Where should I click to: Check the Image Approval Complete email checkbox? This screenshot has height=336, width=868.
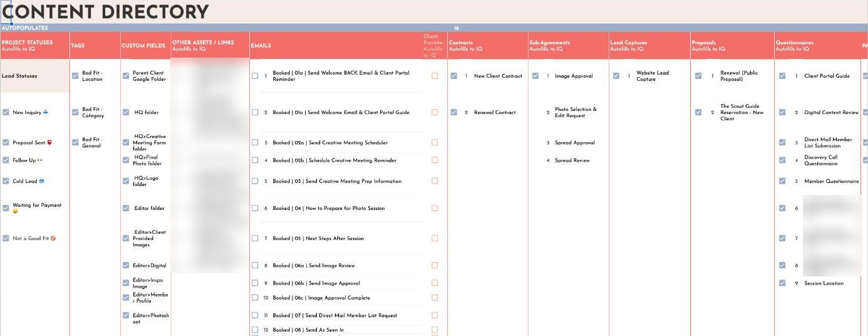255,298
